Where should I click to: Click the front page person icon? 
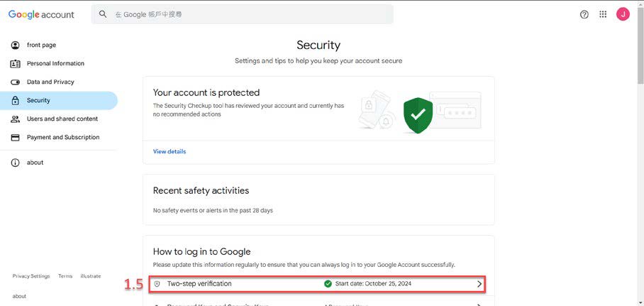[x=15, y=45]
